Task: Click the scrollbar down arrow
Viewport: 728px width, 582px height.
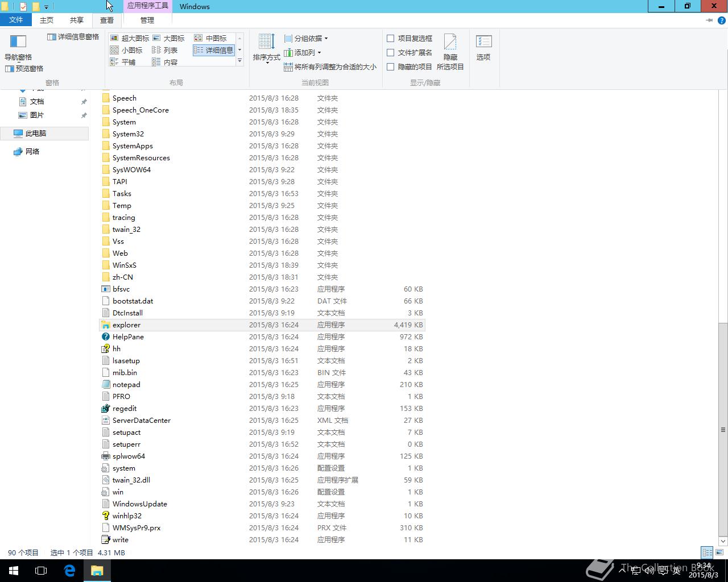Action: (x=723, y=541)
